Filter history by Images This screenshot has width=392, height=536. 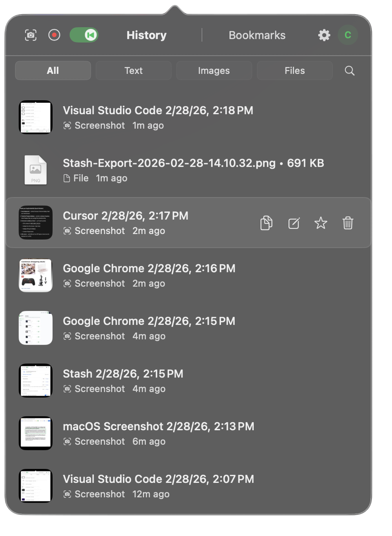[214, 71]
